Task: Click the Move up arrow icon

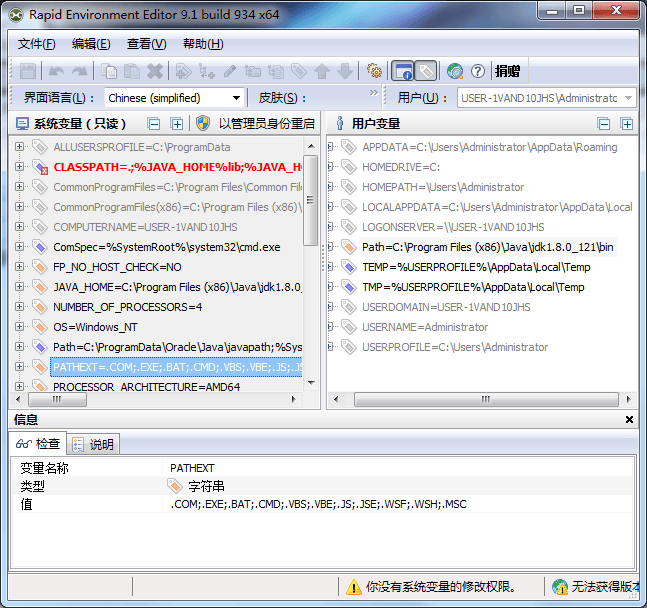Action: click(322, 71)
